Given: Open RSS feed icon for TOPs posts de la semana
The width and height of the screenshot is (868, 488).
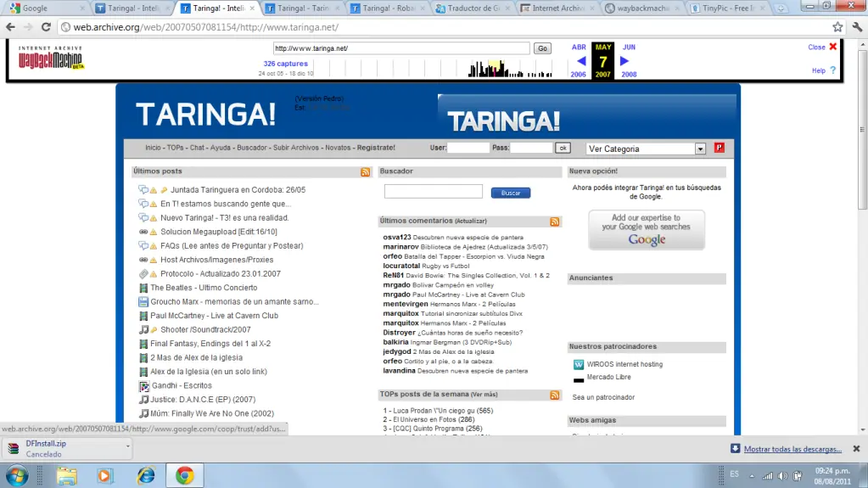Looking at the screenshot, I should 555,395.
